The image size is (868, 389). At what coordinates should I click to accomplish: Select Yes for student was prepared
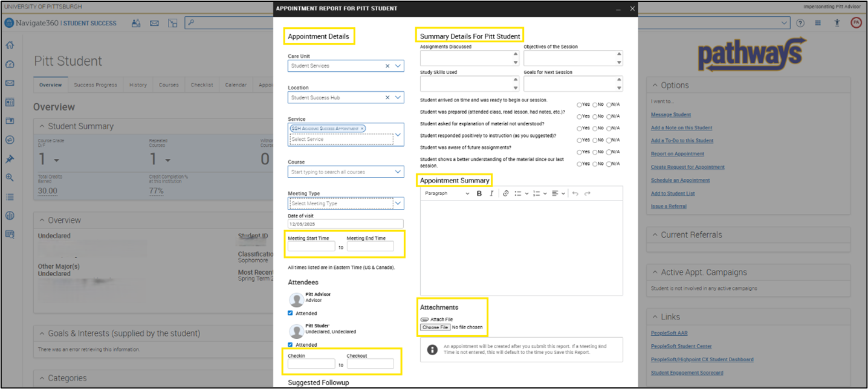tap(579, 117)
